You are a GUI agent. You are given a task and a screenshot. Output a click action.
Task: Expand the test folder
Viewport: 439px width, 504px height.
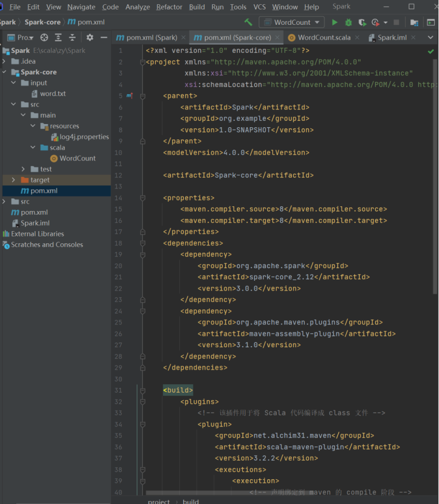pyautogui.click(x=23, y=169)
